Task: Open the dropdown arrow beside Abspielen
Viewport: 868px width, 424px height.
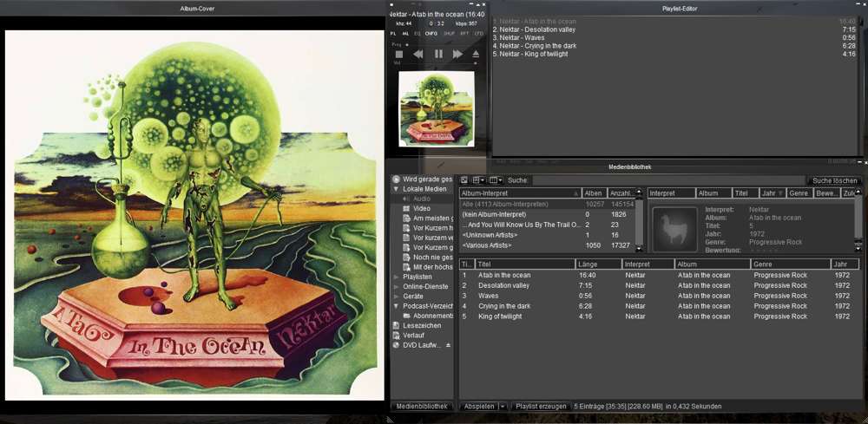Action: pos(503,406)
